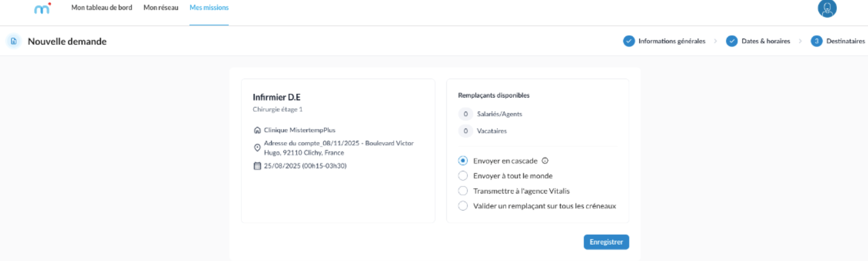Go to Mon réseau

coord(161,8)
